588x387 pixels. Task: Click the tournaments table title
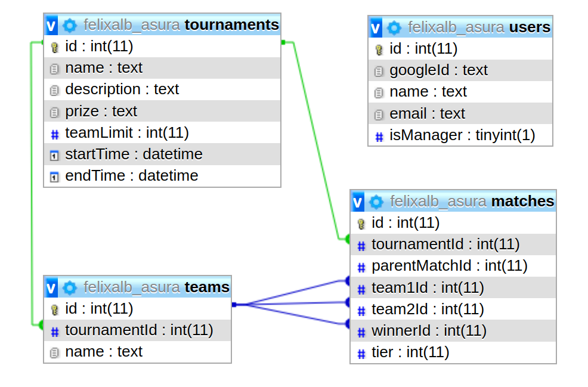click(x=231, y=25)
